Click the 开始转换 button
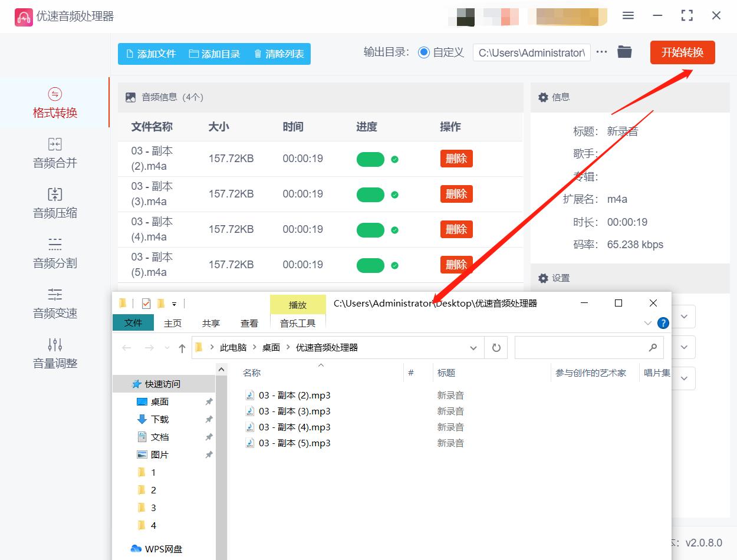The width and height of the screenshot is (737, 560). click(x=682, y=52)
